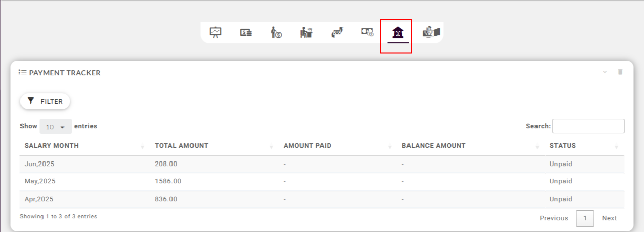Open the bank building payment tracker tab

(397, 33)
